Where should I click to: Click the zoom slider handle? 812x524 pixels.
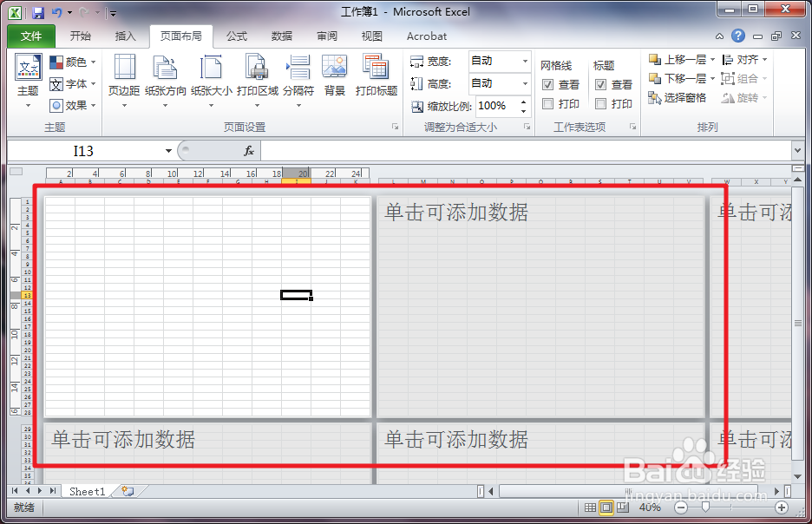[x=705, y=508]
